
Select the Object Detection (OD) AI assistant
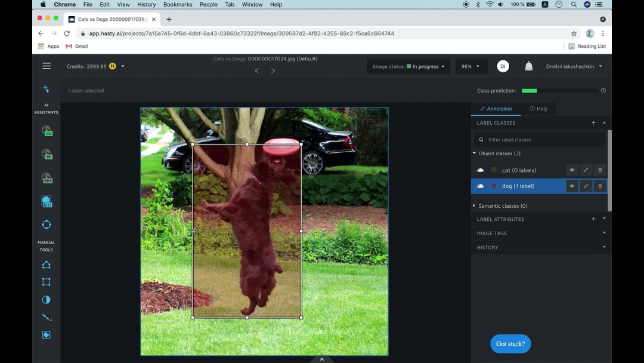(x=47, y=130)
